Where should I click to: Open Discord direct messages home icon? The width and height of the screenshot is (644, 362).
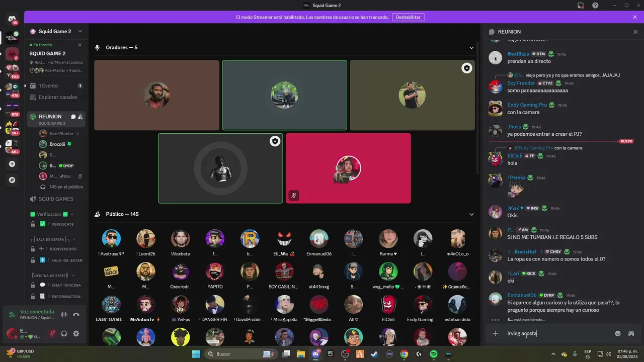[x=12, y=19]
